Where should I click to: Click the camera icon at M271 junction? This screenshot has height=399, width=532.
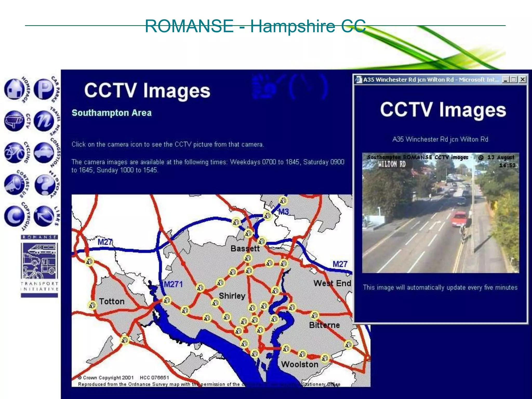[167, 300]
